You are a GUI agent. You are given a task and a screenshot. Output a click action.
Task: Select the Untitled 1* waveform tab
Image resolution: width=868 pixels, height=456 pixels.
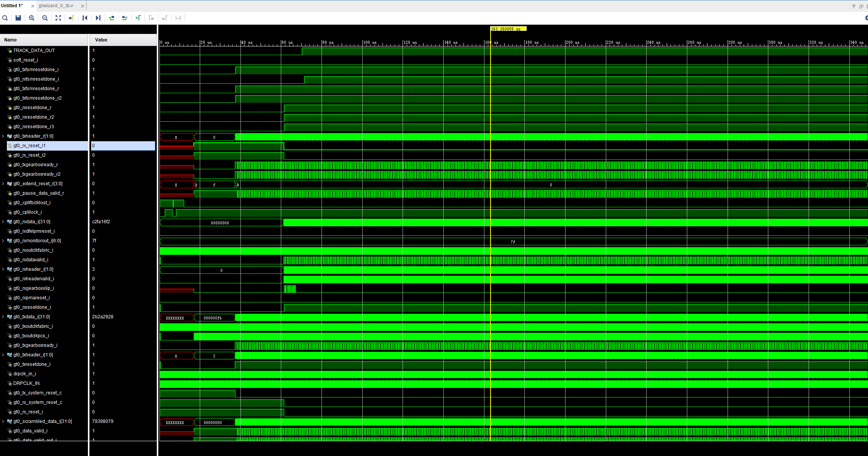(12, 6)
